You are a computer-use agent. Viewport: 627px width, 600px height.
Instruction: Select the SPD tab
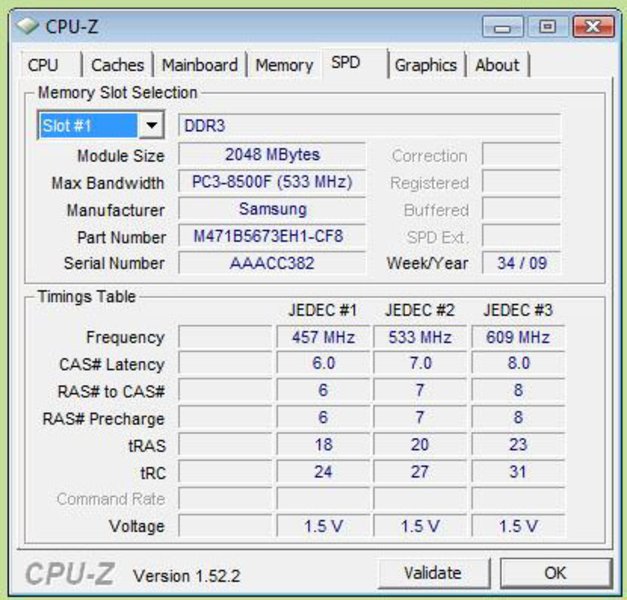point(346,63)
